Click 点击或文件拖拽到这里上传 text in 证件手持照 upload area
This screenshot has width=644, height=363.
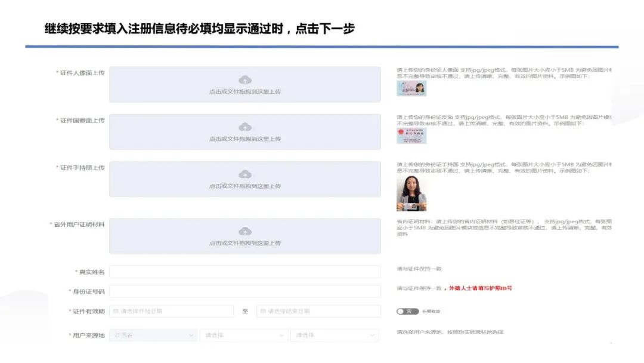click(x=245, y=186)
